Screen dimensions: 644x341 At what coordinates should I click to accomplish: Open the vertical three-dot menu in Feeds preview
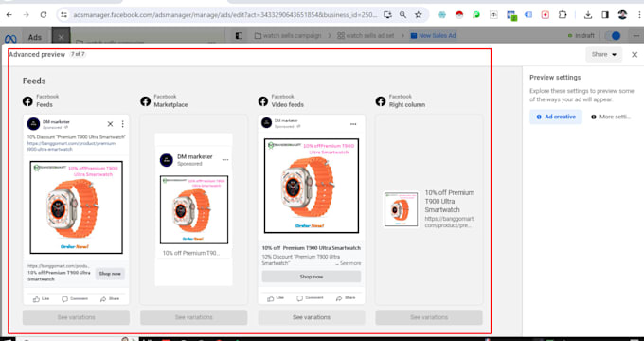[x=122, y=124]
